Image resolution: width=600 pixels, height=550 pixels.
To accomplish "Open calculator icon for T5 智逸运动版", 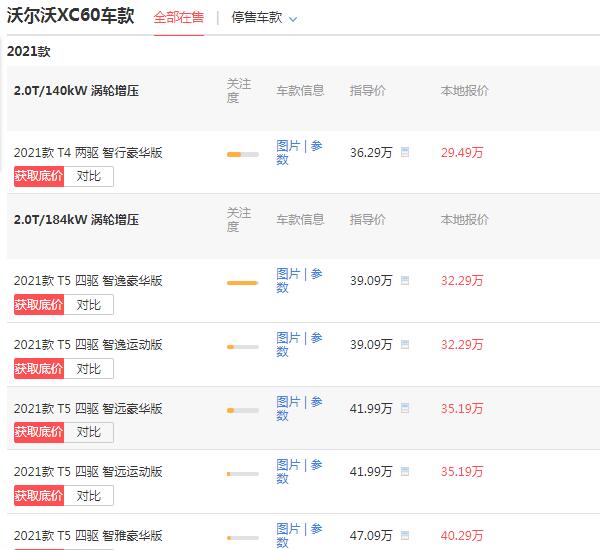I will pyautogui.click(x=405, y=344).
